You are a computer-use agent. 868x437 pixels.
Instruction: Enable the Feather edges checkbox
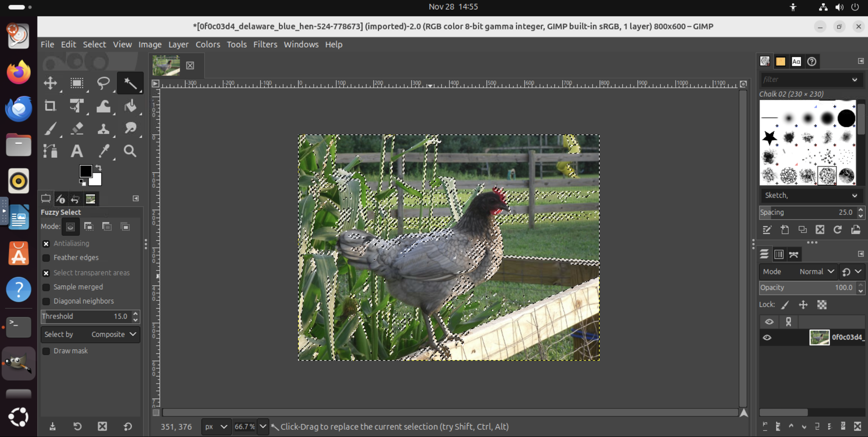pyautogui.click(x=46, y=258)
